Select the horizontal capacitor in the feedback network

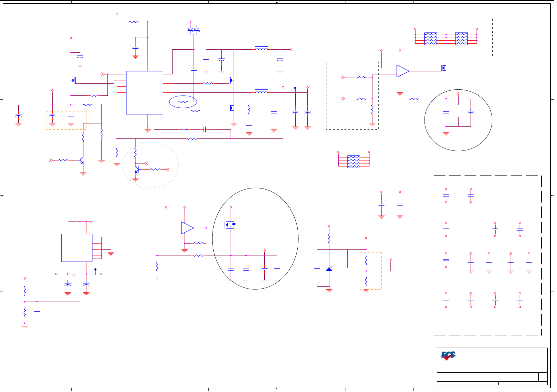point(205,129)
